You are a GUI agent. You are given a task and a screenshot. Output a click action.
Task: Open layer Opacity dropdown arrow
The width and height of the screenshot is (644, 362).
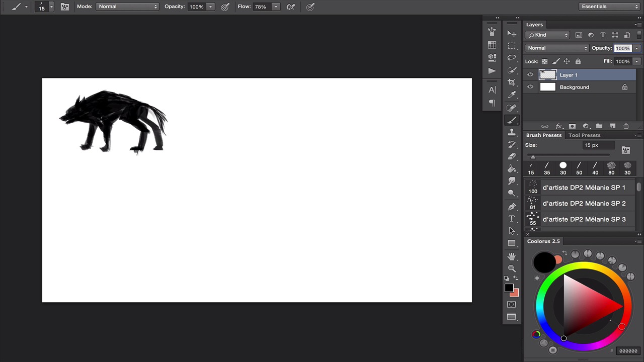tap(637, 48)
